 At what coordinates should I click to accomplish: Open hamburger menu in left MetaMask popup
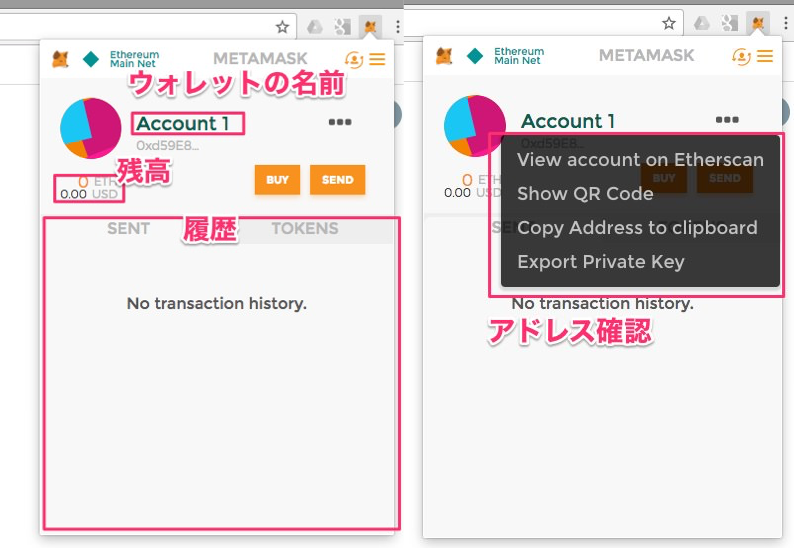pos(377,59)
